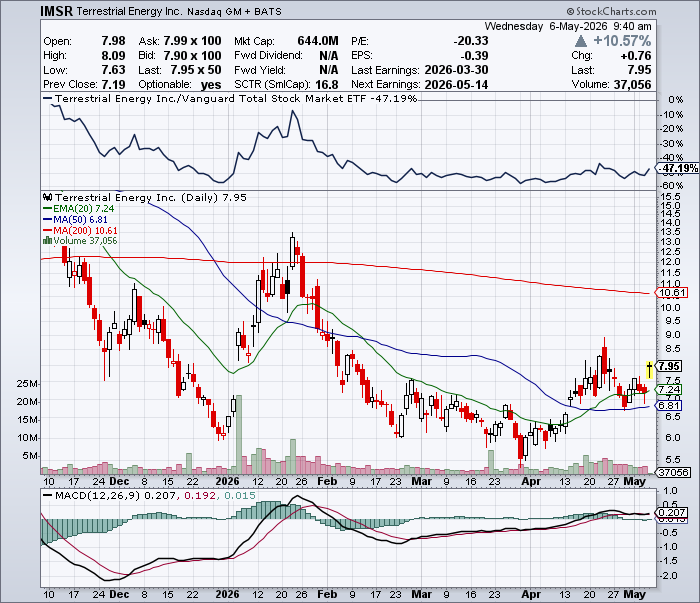Click the volume bars icon in the legend
Image resolution: width=700 pixels, height=603 pixels.
[47, 240]
